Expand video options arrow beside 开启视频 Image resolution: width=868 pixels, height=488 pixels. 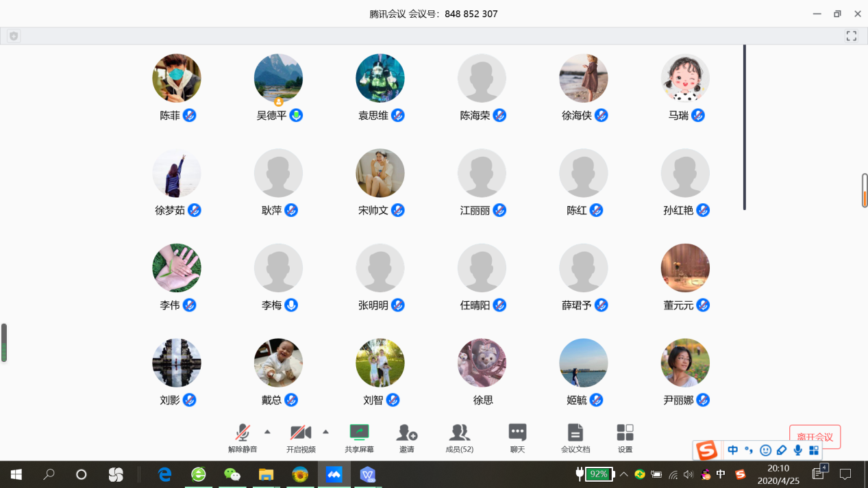point(325,432)
